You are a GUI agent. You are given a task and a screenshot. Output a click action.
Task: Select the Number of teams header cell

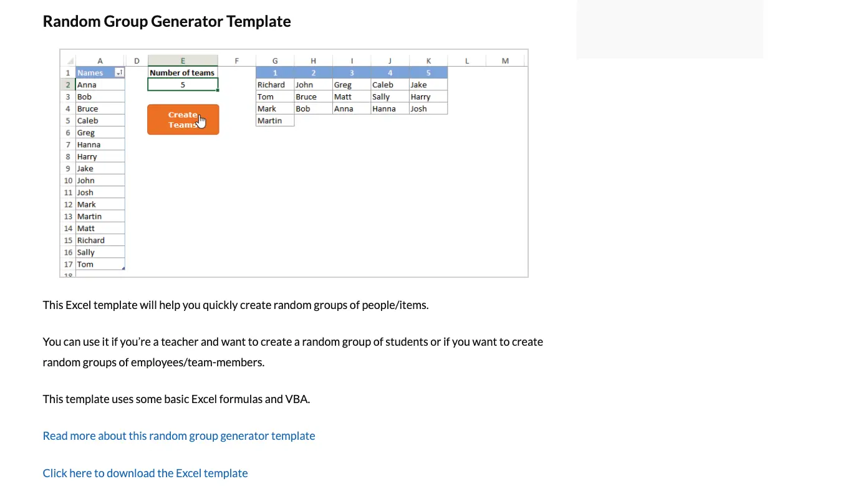coord(182,72)
